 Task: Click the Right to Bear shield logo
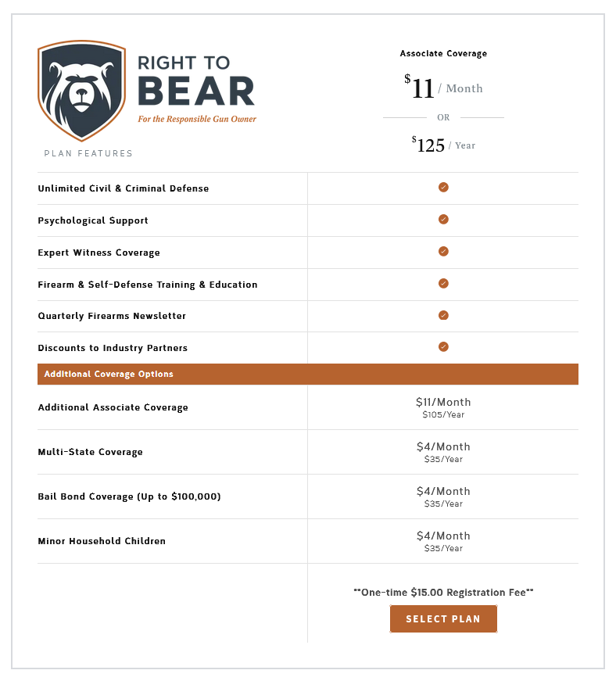point(81,91)
